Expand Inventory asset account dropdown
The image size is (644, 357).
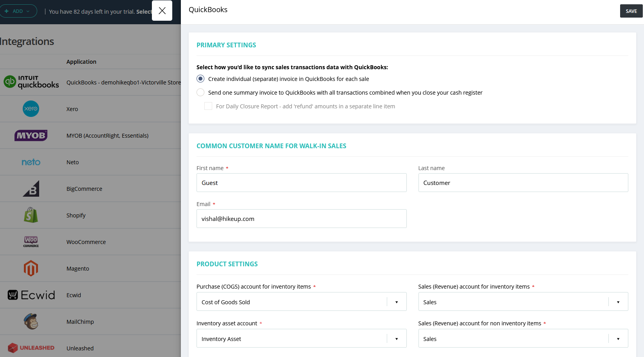click(x=301, y=338)
